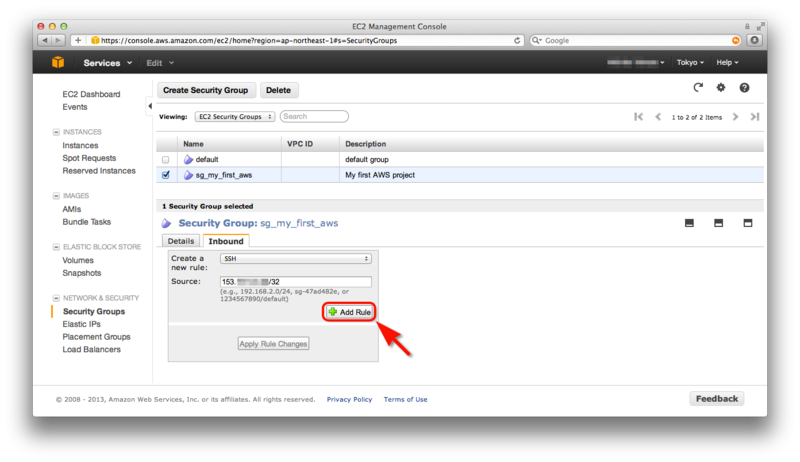Viewport: 800px width, 462px height.
Task: Open the Privacy Policy link
Action: pos(349,399)
